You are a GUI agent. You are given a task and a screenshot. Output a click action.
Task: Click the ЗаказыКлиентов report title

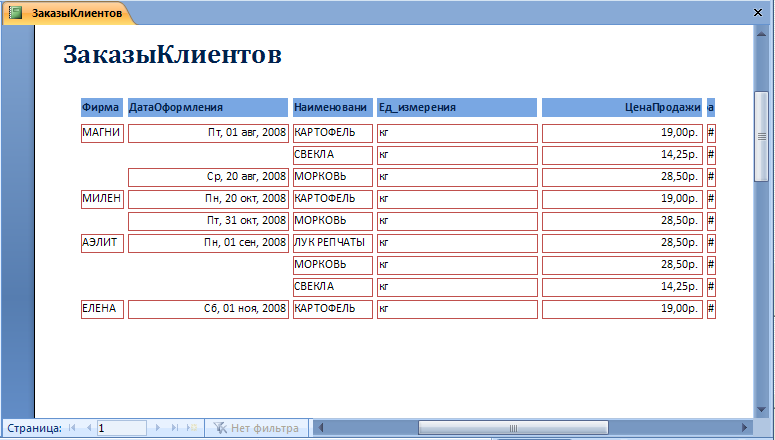tap(172, 54)
